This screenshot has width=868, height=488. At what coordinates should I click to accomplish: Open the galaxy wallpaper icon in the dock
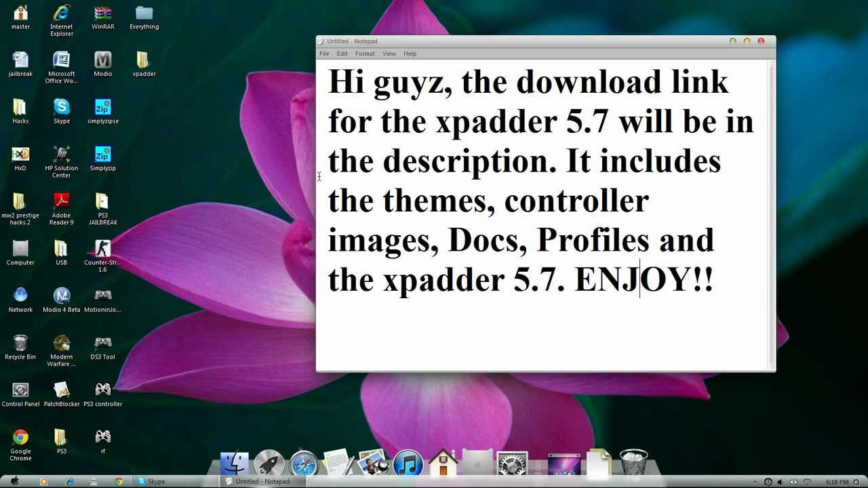[564, 465]
